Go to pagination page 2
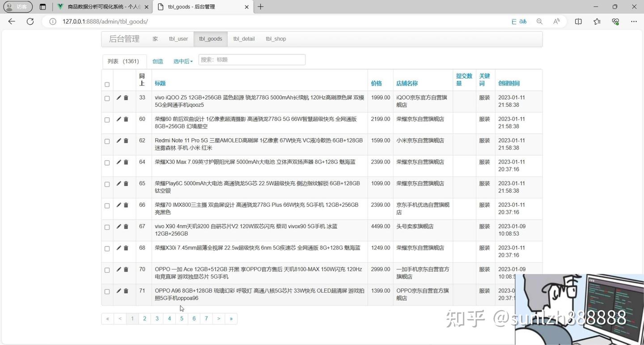Screen dimensions: 644x345 (144, 319)
